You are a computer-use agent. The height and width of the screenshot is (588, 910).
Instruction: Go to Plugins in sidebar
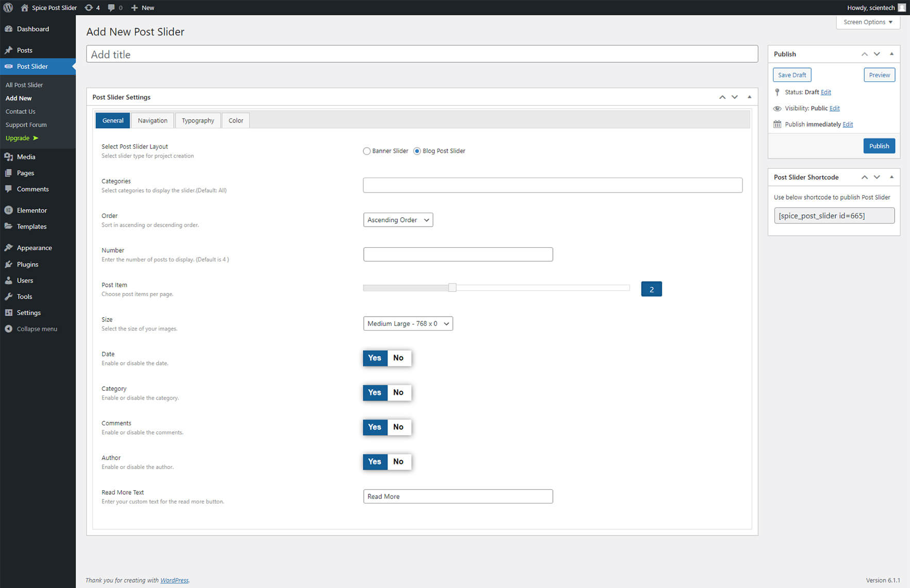[27, 265]
